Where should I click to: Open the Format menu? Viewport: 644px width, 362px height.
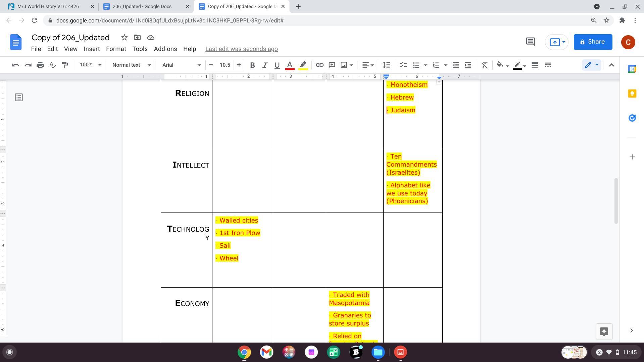coord(116,49)
